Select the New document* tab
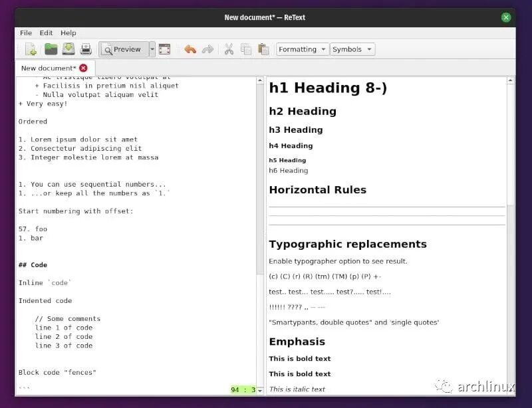 [x=49, y=68]
